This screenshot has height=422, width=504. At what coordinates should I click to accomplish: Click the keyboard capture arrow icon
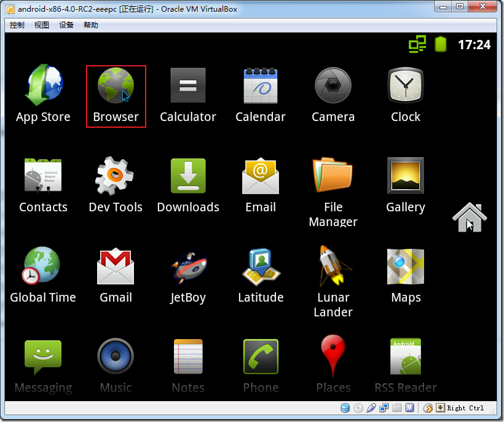point(440,408)
